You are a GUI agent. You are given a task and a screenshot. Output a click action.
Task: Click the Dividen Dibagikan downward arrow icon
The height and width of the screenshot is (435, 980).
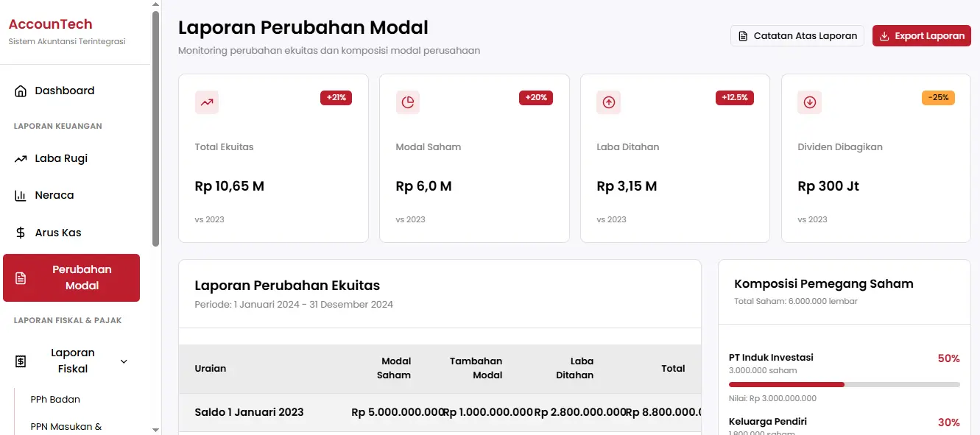click(x=809, y=102)
